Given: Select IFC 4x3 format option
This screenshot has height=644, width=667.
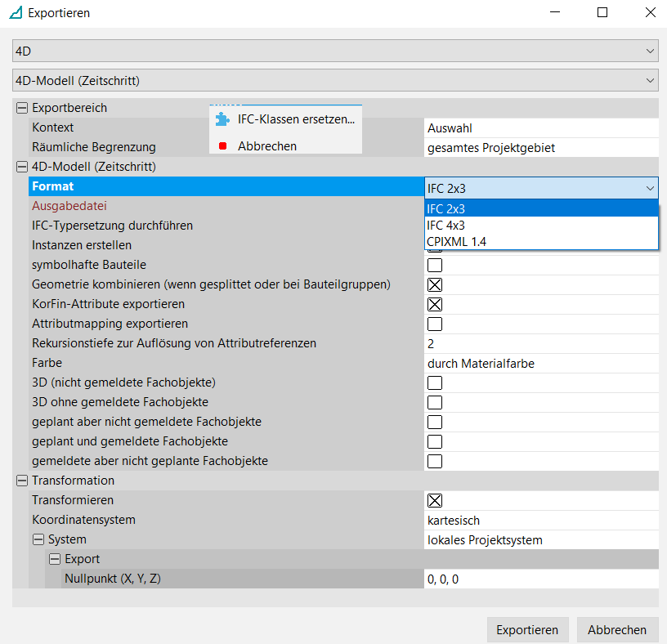Looking at the screenshot, I should coord(541,225).
